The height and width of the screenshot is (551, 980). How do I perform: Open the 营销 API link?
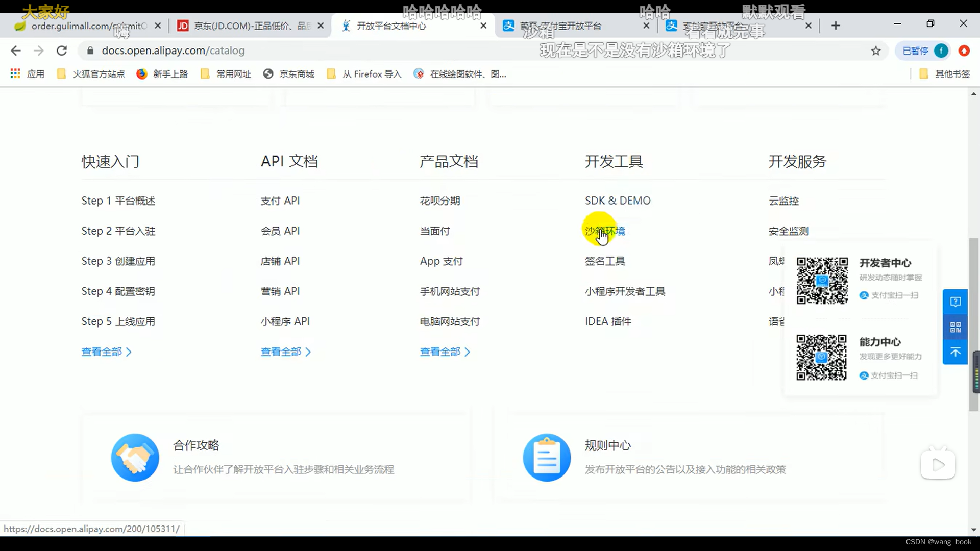[x=280, y=291]
